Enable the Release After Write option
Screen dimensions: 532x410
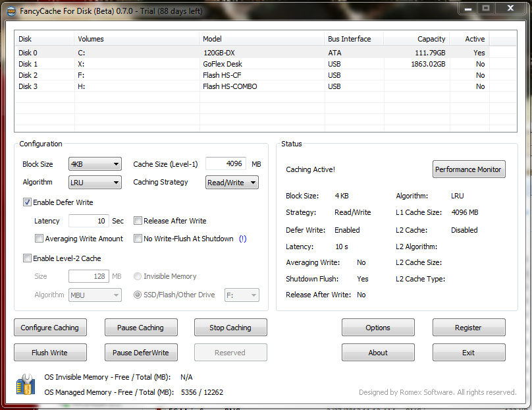coord(138,221)
